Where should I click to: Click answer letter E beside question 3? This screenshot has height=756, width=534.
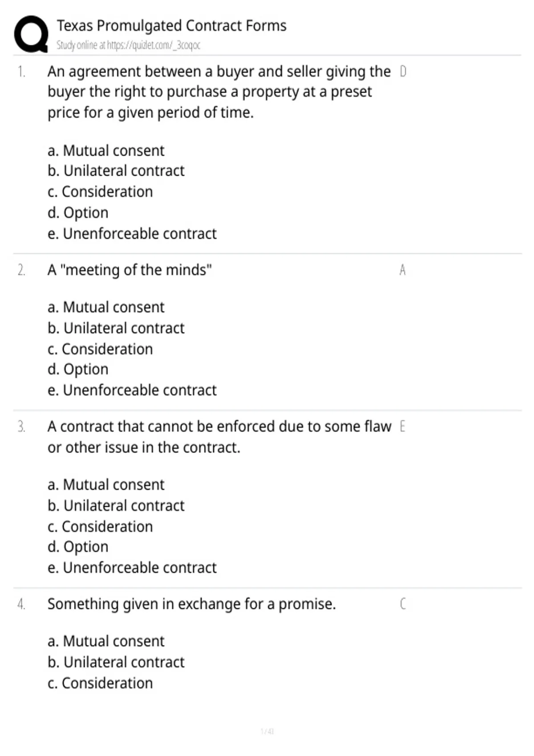(x=402, y=426)
